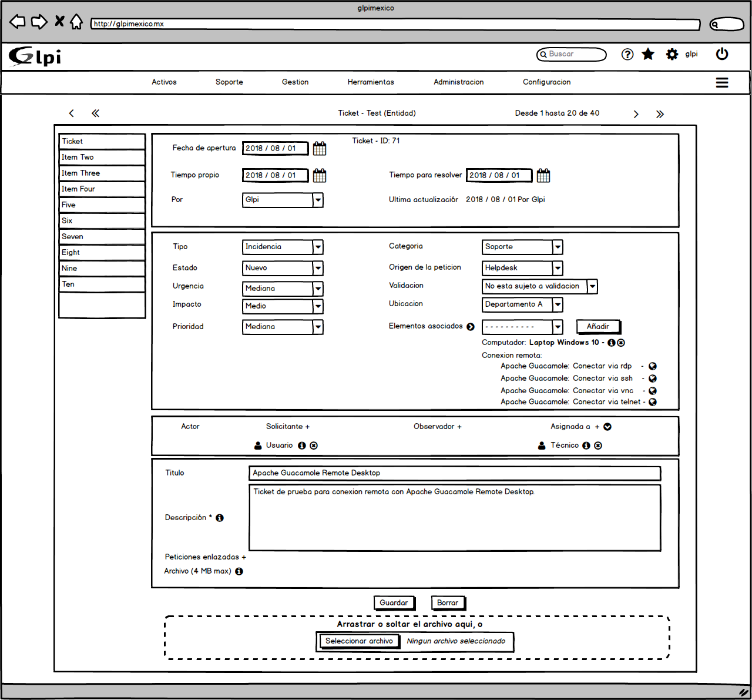Open the Origen de la peticion dropdown
This screenshot has height=700, width=752.
(522, 268)
